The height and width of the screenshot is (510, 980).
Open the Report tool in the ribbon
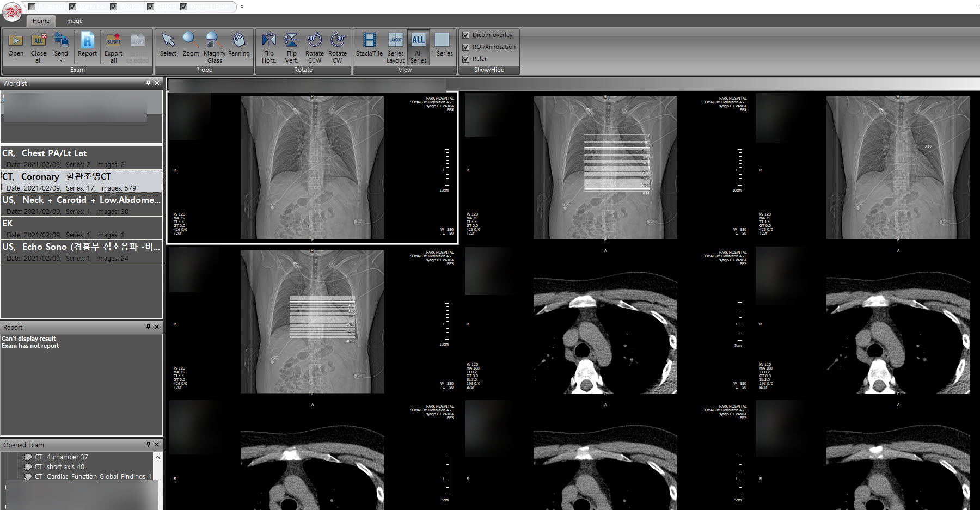pyautogui.click(x=87, y=45)
